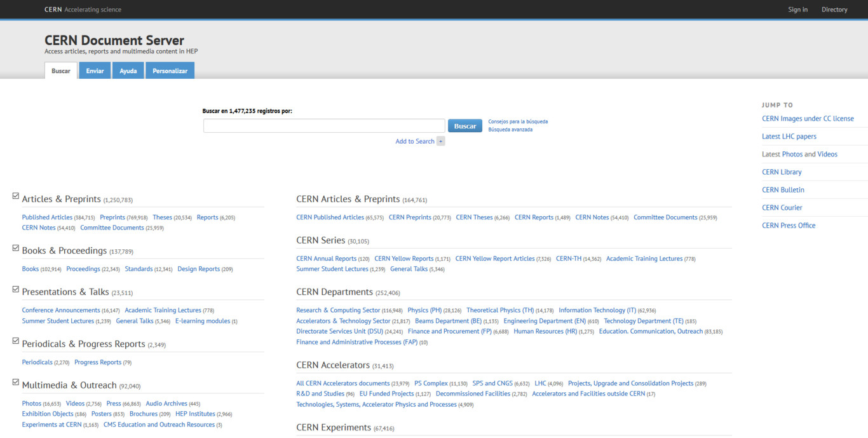The height and width of the screenshot is (438, 868).
Task: Open the Theoretical Physics (TH) department link
Action: (x=500, y=310)
